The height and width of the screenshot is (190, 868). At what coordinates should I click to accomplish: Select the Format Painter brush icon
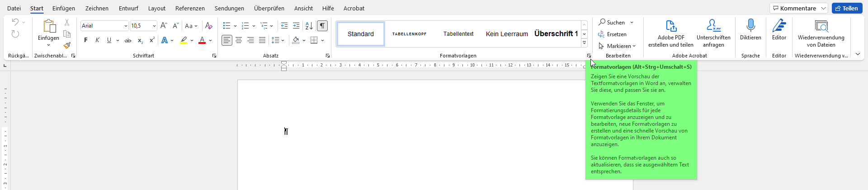point(67,45)
